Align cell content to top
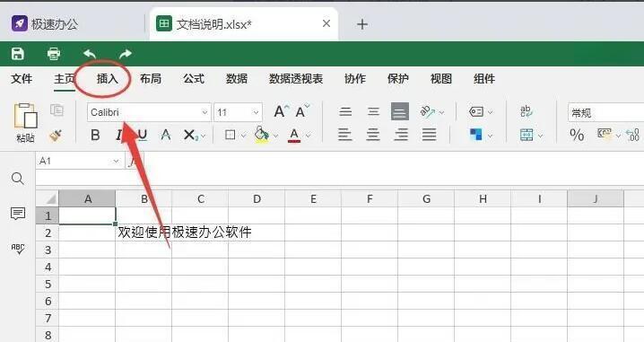 [345, 112]
